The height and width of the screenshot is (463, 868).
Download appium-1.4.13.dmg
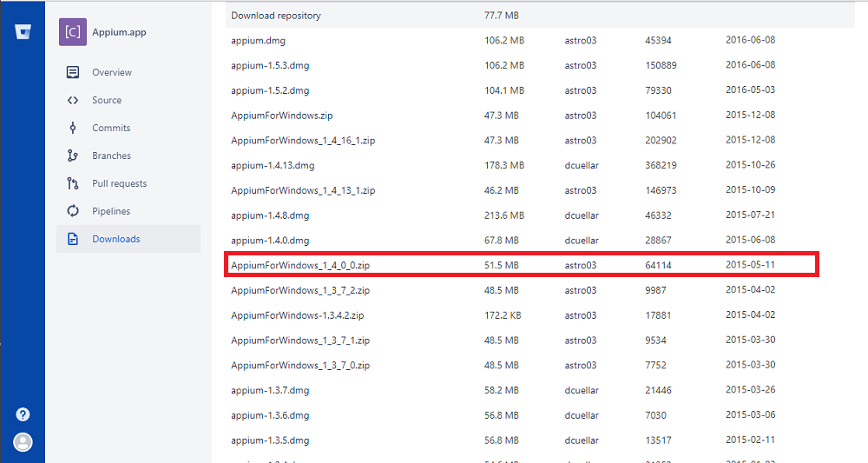[273, 166]
